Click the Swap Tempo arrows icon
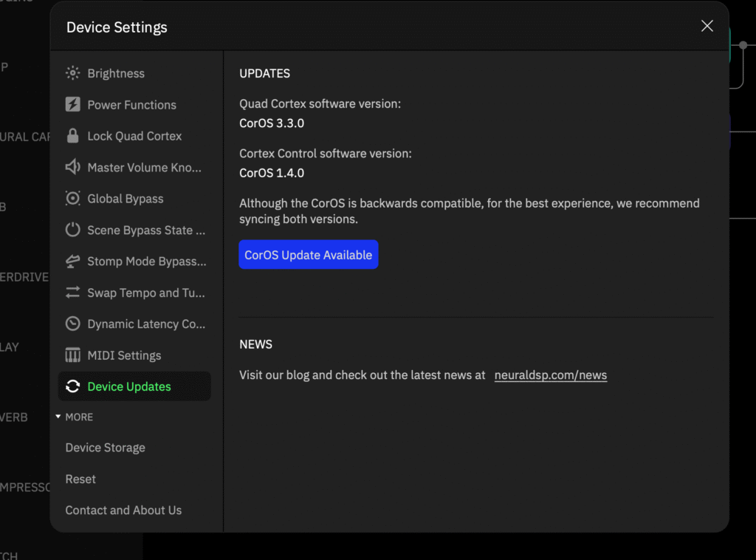The height and width of the screenshot is (560, 756). [x=72, y=293]
